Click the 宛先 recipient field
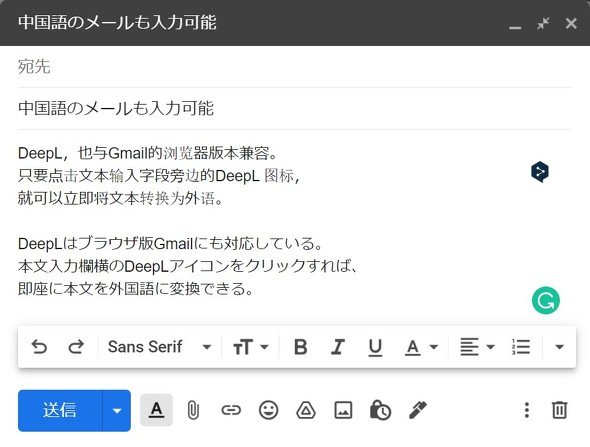Viewport: 590px width, 447px height. (294, 67)
